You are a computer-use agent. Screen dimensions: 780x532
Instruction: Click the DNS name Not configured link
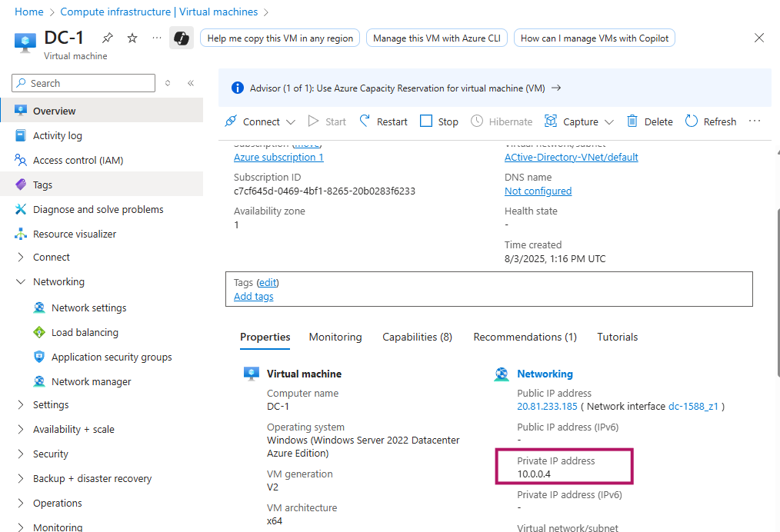coord(538,191)
